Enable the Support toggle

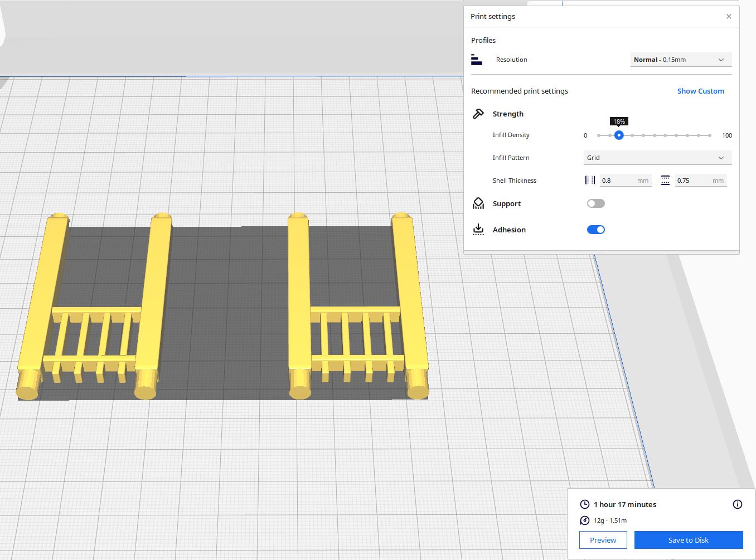coord(595,203)
